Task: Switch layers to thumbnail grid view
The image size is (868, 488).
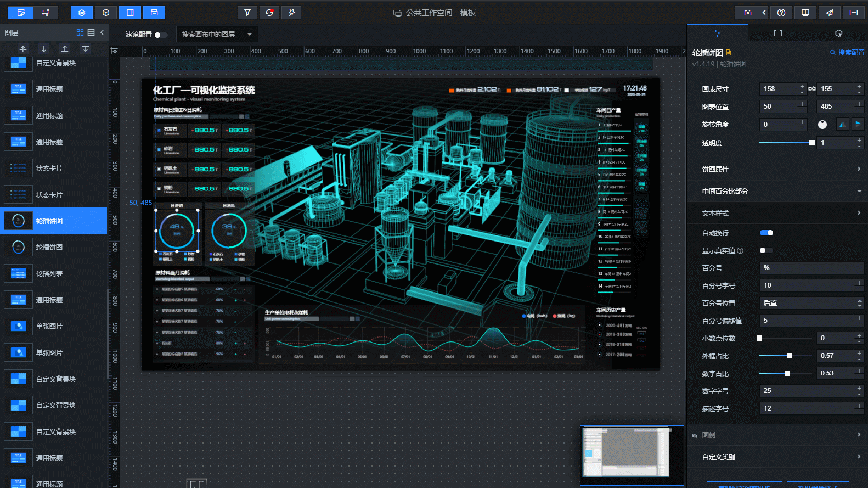Action: tap(80, 32)
